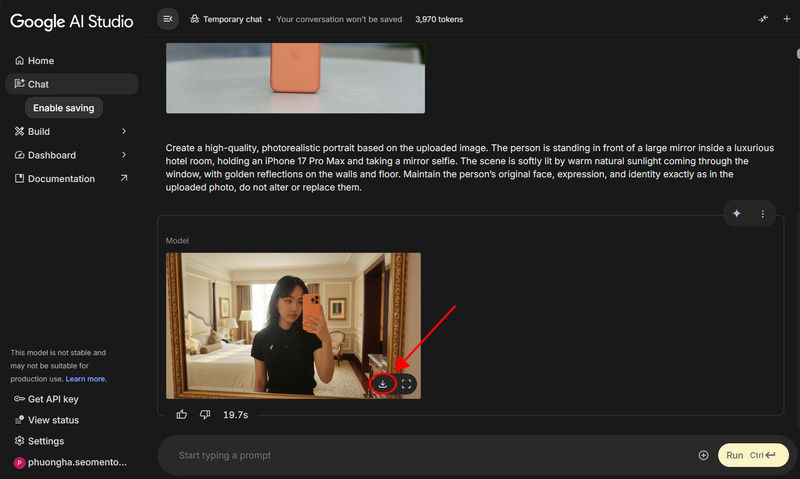This screenshot has width=800, height=479.
Task: Go to the Home page
Action: 40,61
